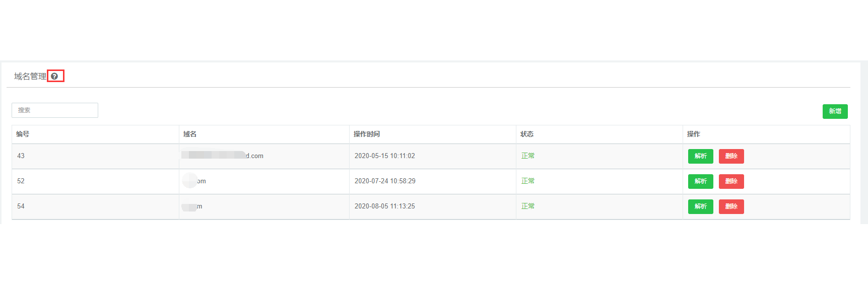Click the 操作 column header
This screenshot has width=868, height=284.
694,134
